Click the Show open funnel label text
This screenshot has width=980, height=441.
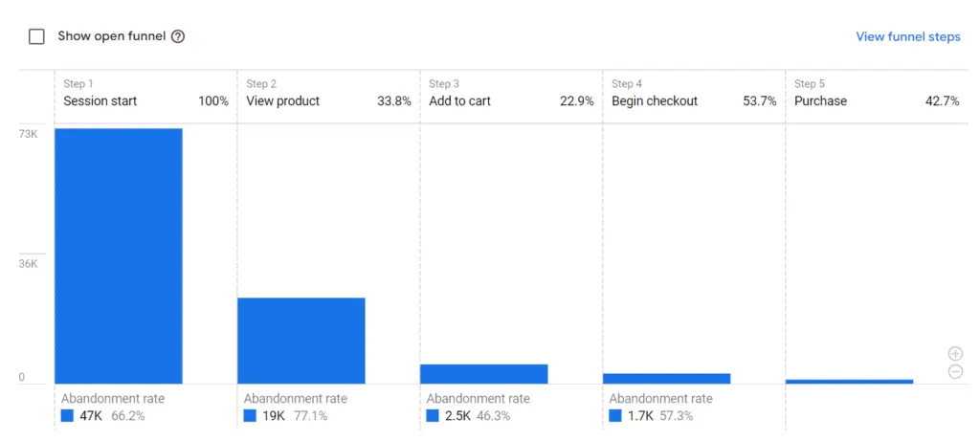[x=112, y=36]
